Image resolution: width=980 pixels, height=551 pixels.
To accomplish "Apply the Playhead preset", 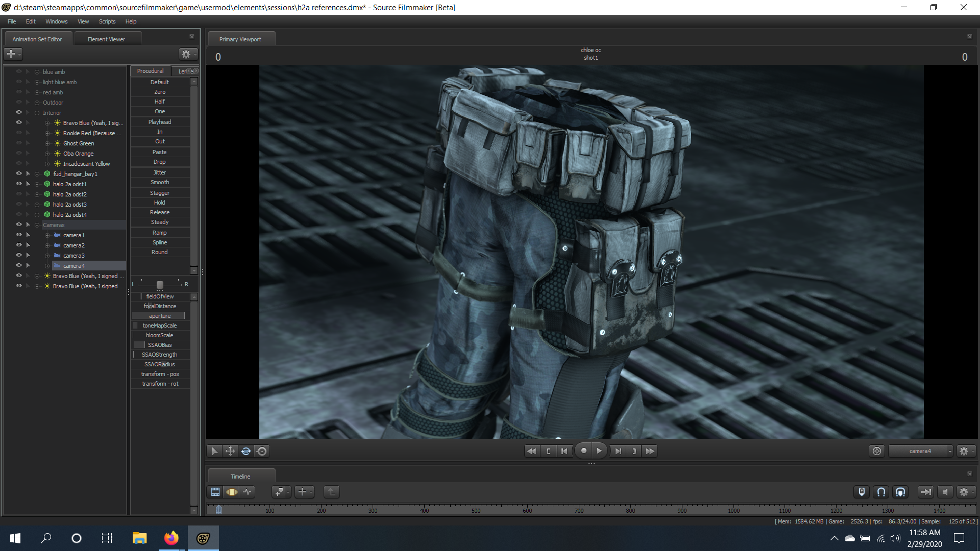I will 160,122.
